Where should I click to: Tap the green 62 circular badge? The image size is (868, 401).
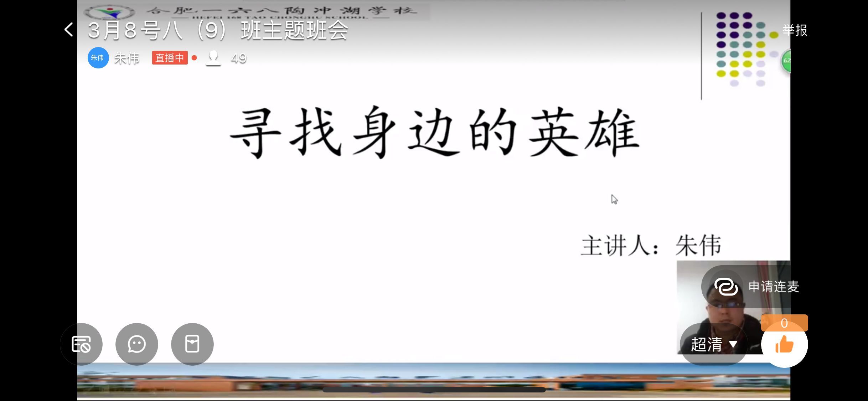787,61
